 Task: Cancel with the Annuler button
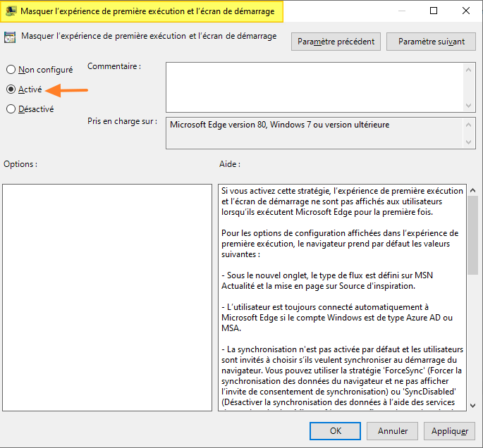[392, 431]
